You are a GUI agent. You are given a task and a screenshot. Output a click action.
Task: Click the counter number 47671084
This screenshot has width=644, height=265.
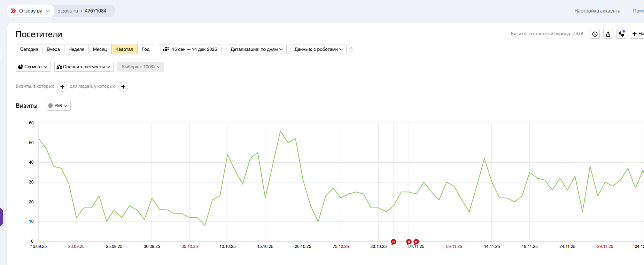pos(95,11)
